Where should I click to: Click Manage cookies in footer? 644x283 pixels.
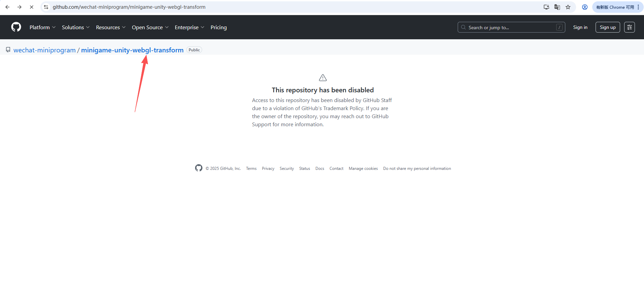[x=363, y=169]
